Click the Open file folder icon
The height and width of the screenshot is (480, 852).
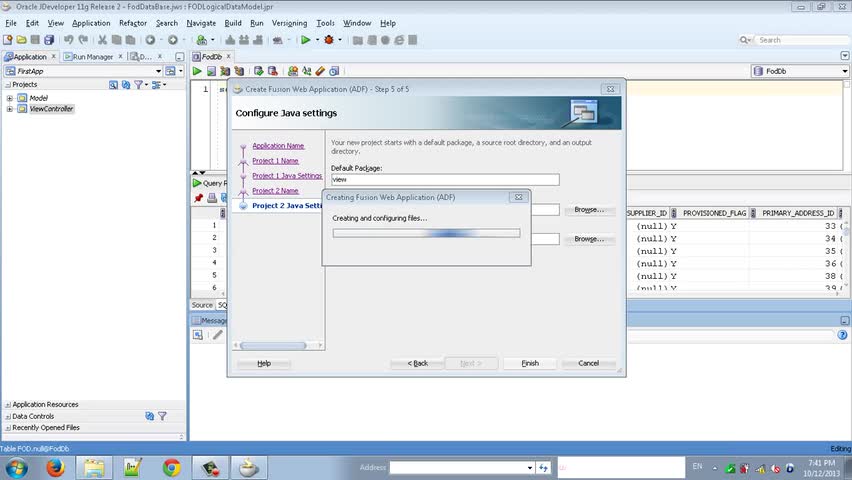[x=21, y=40]
